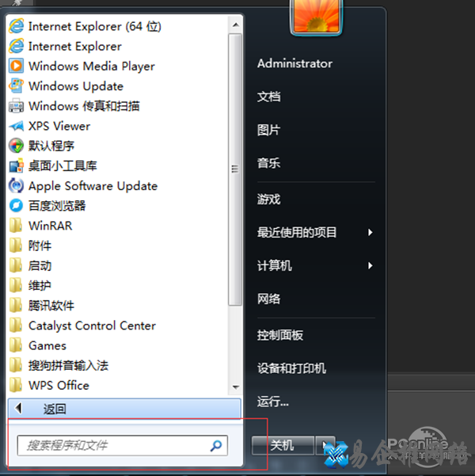
Task: Select the 'Games' folder label
Action: click(47, 345)
